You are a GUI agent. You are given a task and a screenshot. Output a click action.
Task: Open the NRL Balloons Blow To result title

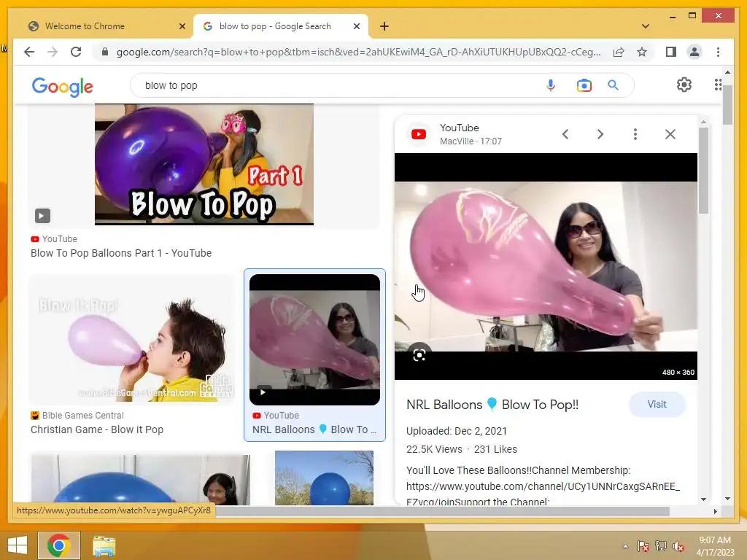[x=314, y=429]
